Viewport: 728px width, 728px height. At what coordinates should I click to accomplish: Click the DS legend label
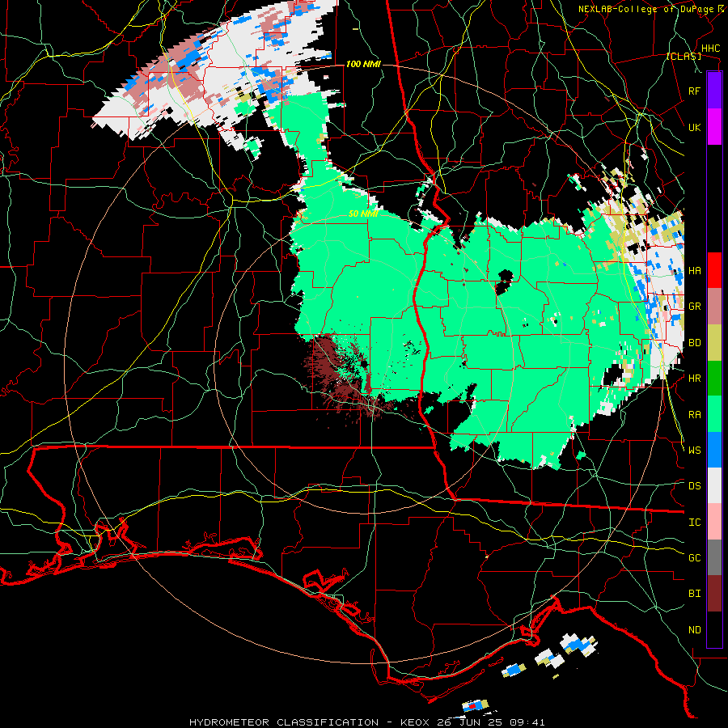pos(694,486)
